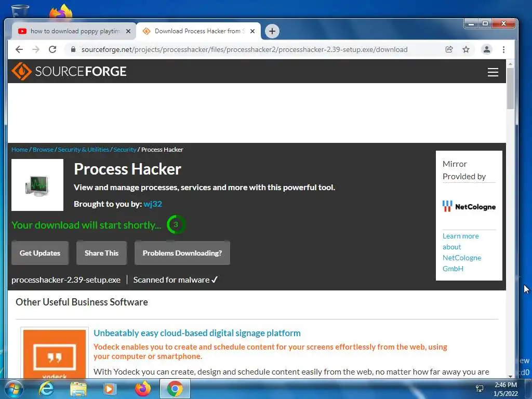
Task: Close the Download Process Hacker tab
Action: (x=252, y=31)
